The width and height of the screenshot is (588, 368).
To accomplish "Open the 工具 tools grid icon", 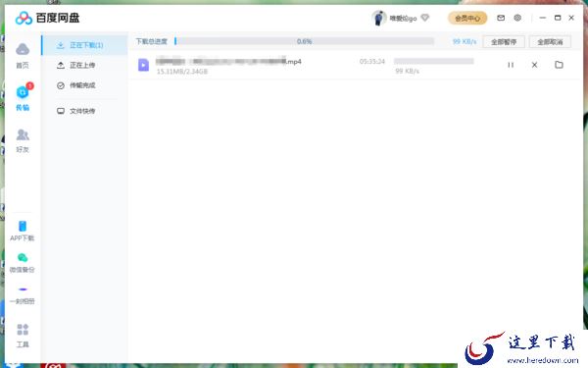I will (x=23, y=330).
